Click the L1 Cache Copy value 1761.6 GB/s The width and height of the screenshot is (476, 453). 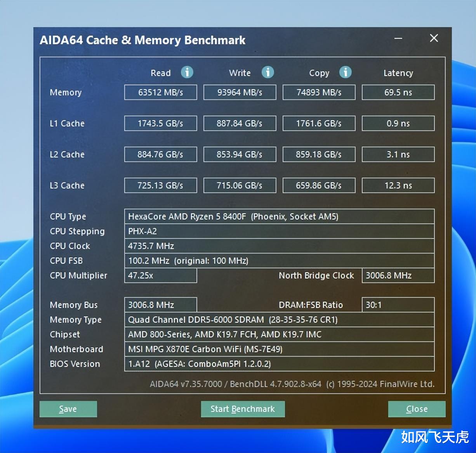click(x=319, y=123)
